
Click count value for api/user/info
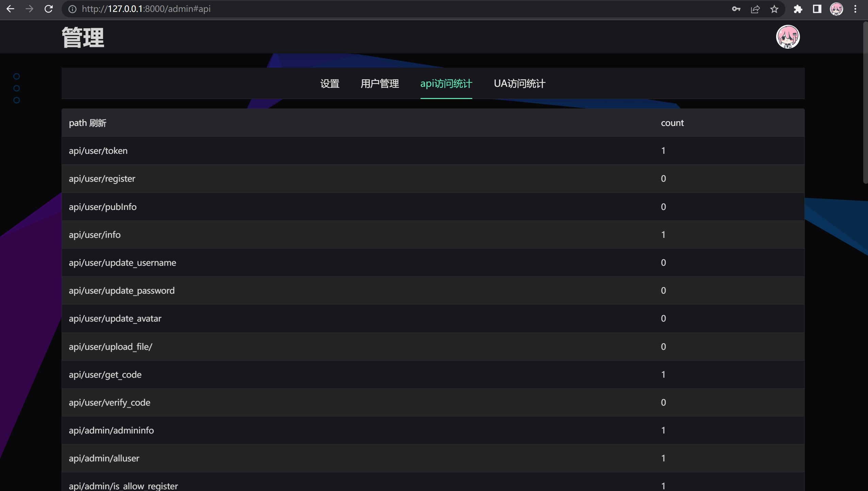click(663, 235)
